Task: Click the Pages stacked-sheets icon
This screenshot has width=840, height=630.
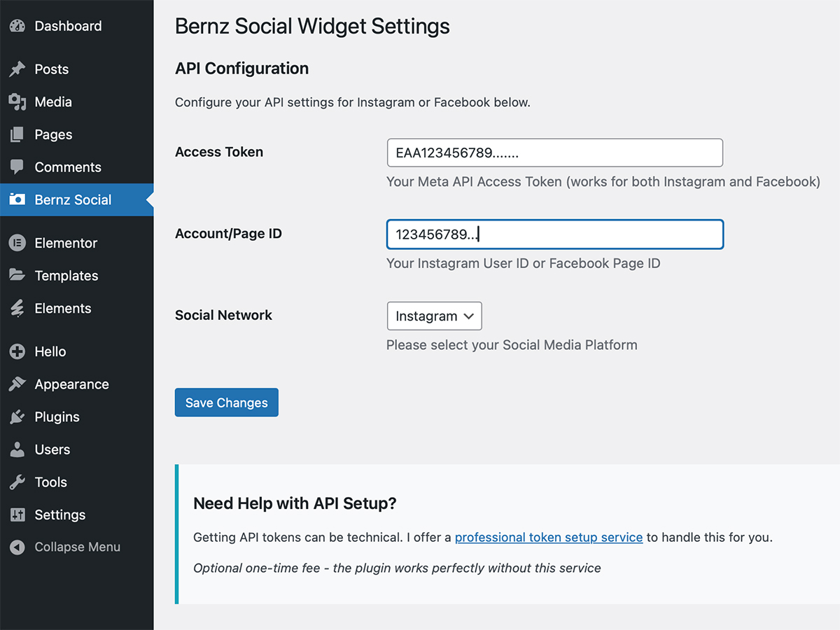Action: point(17,134)
